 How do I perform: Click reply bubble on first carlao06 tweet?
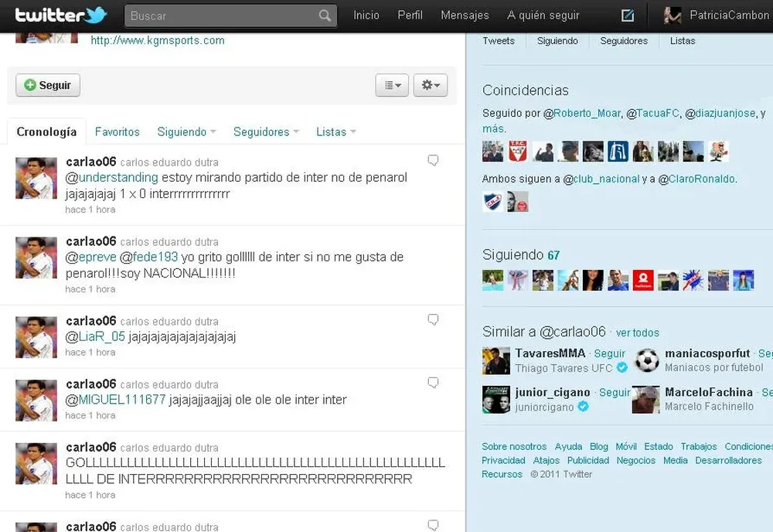pyautogui.click(x=433, y=161)
